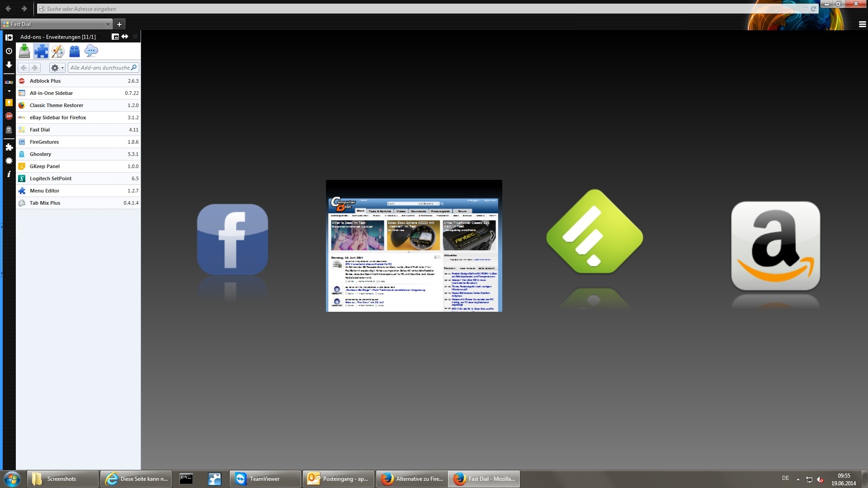This screenshot has height=488, width=868.
Task: Click the Amazon speed dial thumbnail
Action: pyautogui.click(x=775, y=246)
